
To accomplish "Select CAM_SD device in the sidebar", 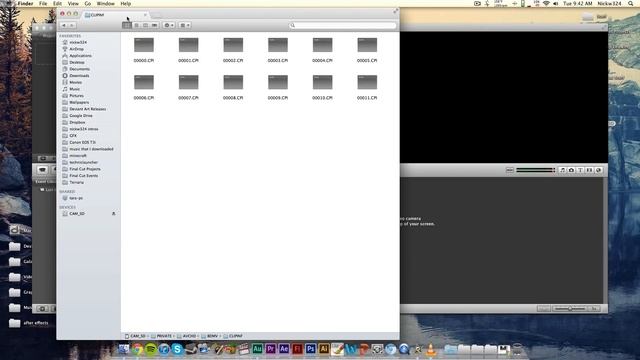I will [x=77, y=213].
